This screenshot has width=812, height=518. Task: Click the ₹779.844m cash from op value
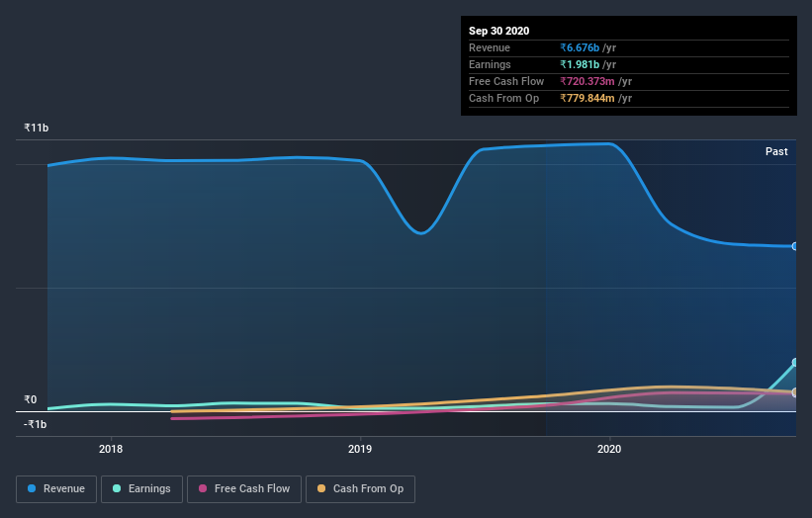coord(587,98)
